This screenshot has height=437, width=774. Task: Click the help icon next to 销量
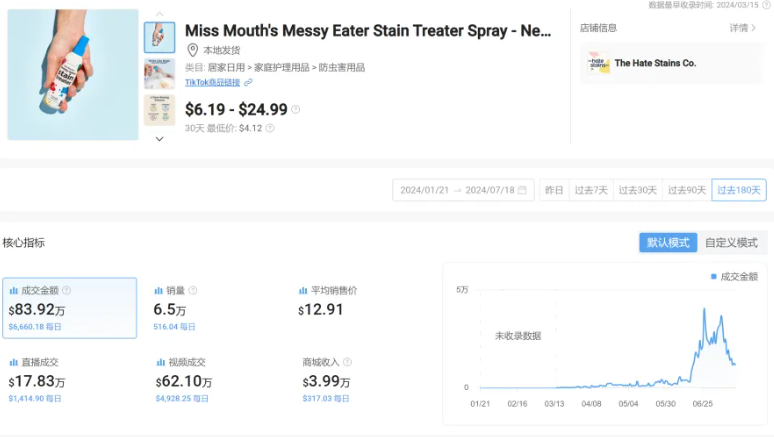point(193,290)
